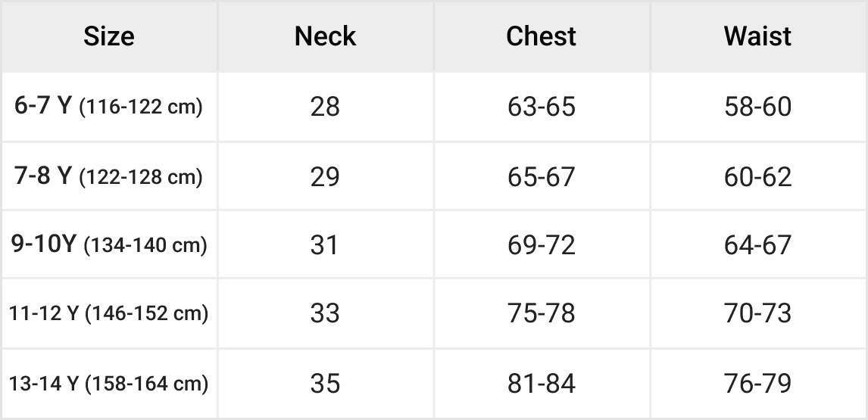Image resolution: width=868 pixels, height=420 pixels.
Task: Click the Size column header
Action: click(x=109, y=36)
